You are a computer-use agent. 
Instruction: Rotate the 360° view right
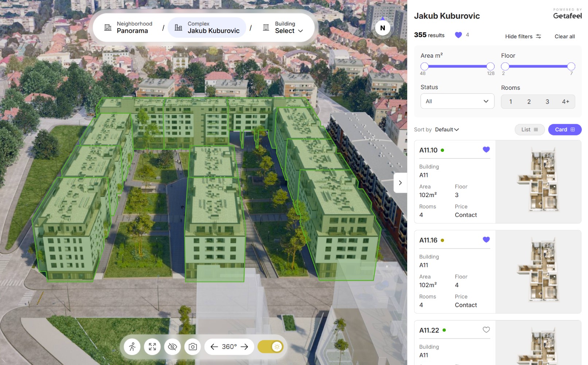coord(245,347)
